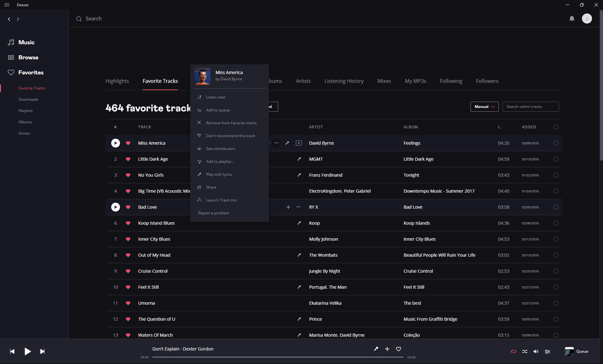Favorite current track heart in player
Screen dimensions: 603x364
pyautogui.click(x=398, y=349)
